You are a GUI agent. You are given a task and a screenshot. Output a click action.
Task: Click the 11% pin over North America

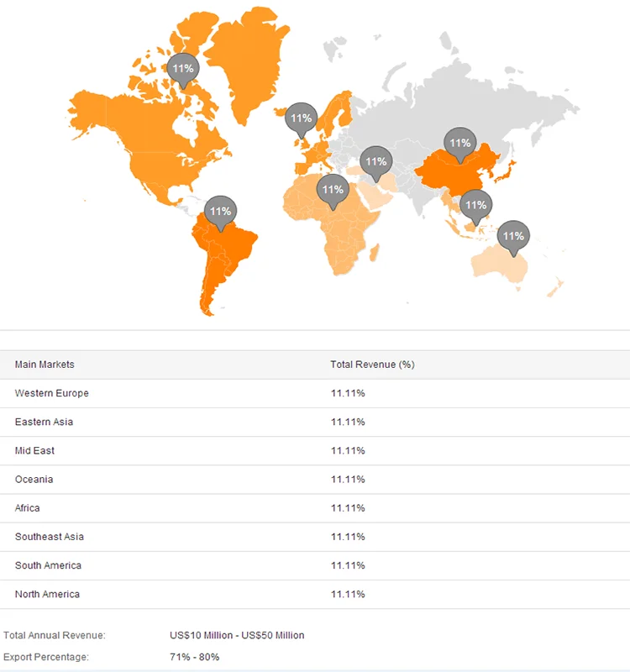[x=182, y=68]
